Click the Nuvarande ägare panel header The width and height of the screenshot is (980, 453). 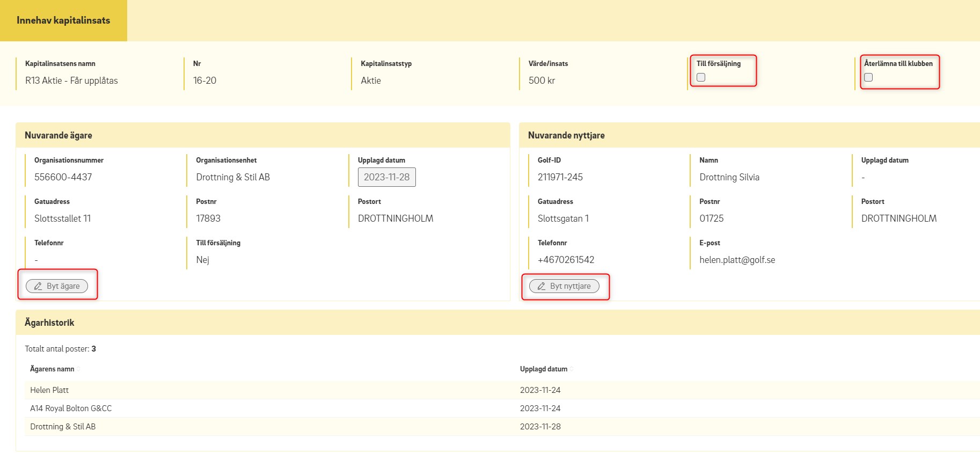(x=58, y=135)
